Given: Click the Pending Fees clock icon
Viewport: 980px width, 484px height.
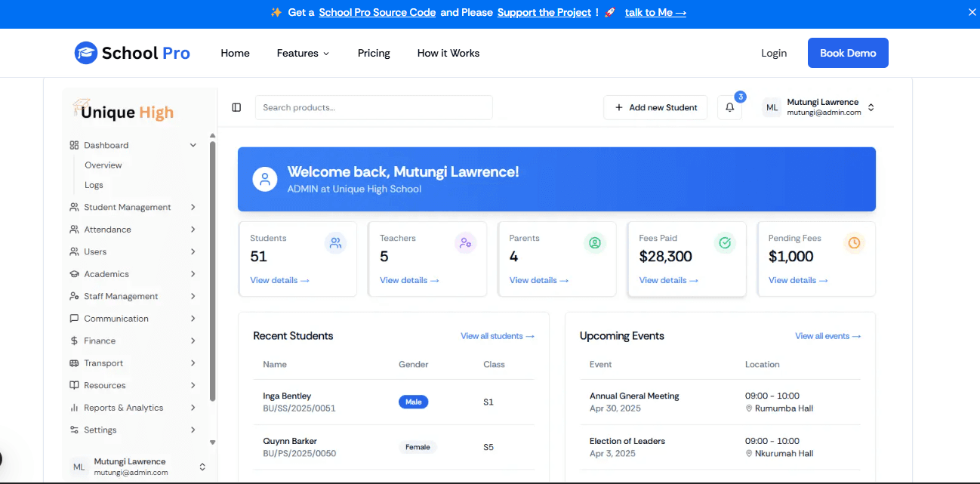Looking at the screenshot, I should (x=854, y=243).
